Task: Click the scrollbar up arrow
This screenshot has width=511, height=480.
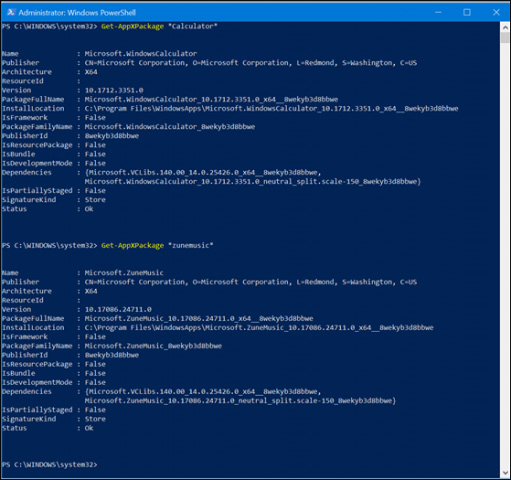Action: click(x=505, y=27)
